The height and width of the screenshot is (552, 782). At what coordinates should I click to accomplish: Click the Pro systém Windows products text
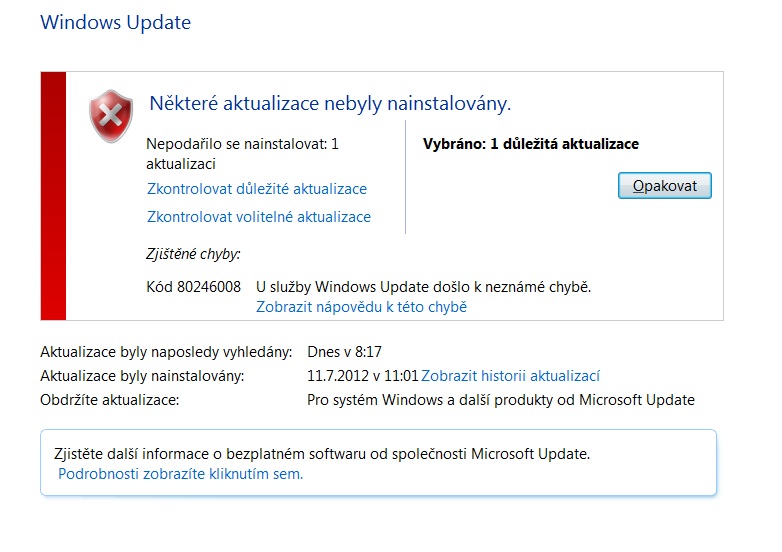point(500,400)
